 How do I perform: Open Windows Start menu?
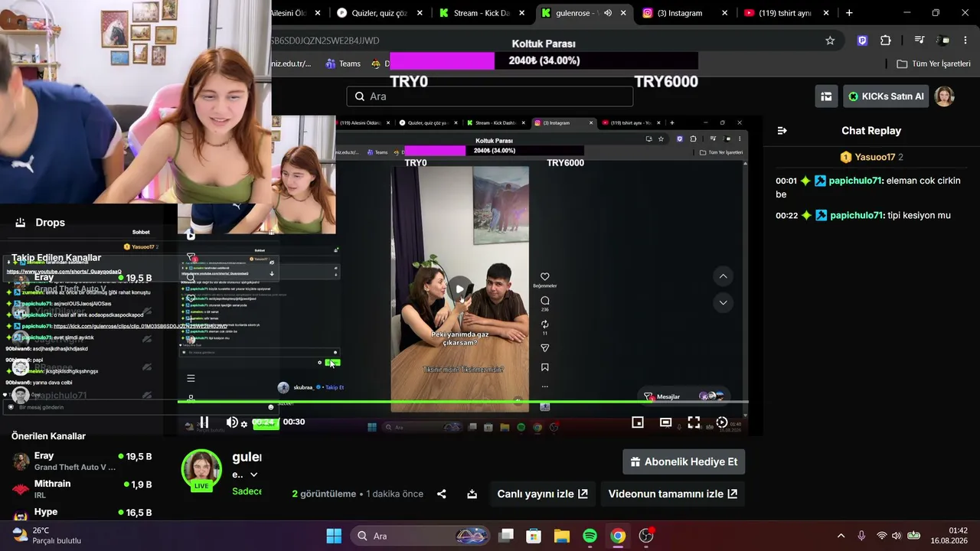[334, 536]
